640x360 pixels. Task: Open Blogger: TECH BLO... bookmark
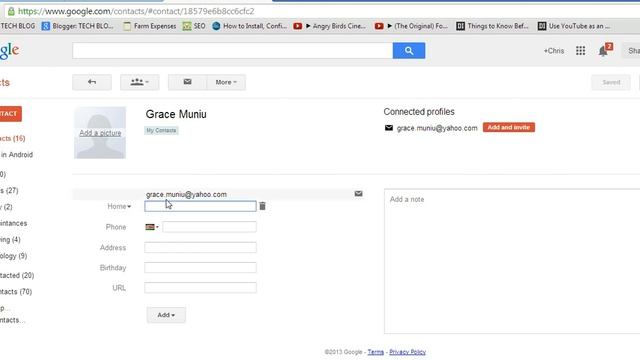[x=78, y=26]
